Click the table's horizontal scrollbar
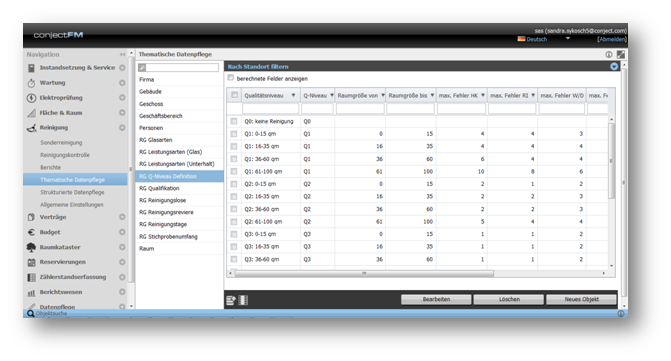This screenshot has height=361, width=671. point(364,273)
